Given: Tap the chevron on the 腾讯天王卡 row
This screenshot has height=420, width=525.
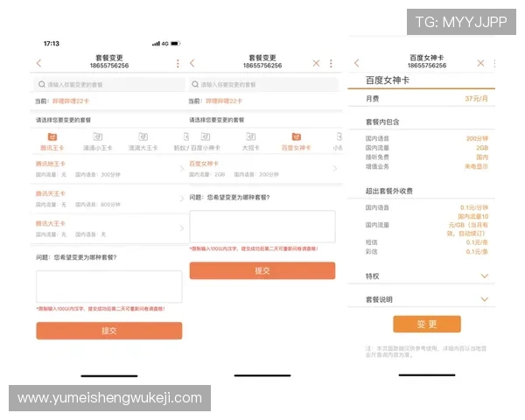Looking at the screenshot, I should coord(182,199).
